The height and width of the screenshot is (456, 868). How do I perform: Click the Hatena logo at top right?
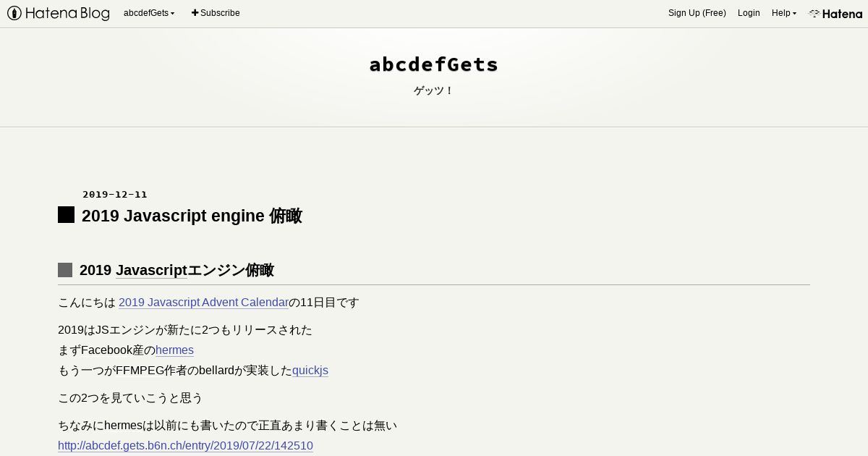(835, 13)
